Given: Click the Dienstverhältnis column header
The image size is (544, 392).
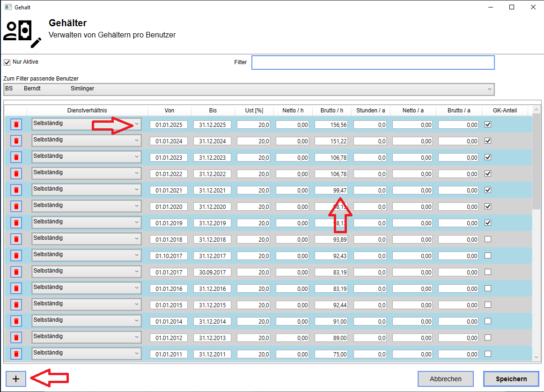Looking at the screenshot, I should point(87,111).
